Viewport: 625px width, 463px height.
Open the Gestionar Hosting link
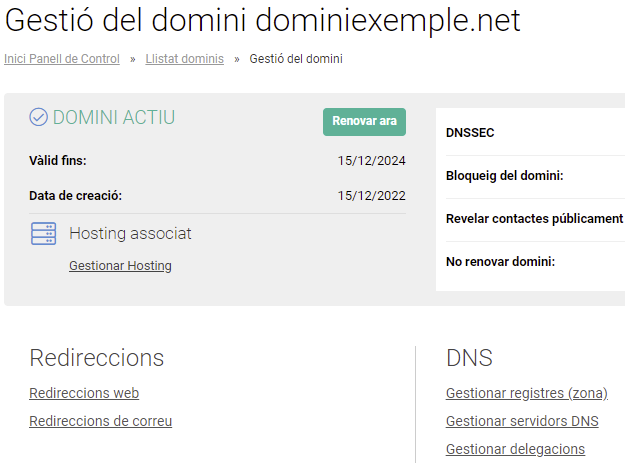[x=120, y=266]
